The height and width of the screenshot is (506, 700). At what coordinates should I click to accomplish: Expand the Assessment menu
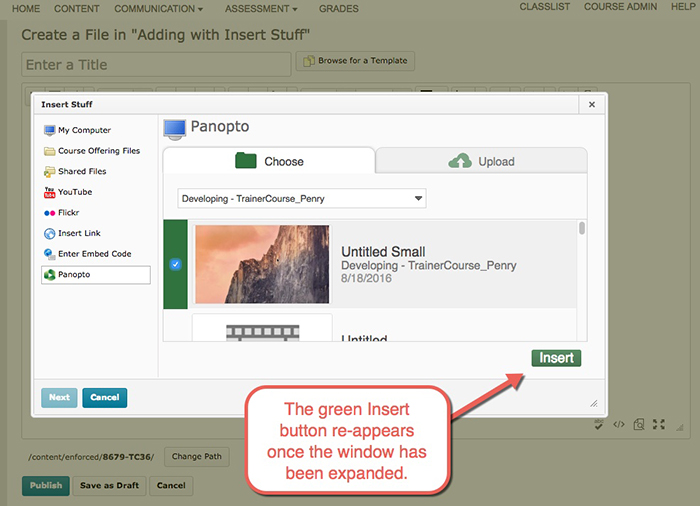pyautogui.click(x=262, y=9)
